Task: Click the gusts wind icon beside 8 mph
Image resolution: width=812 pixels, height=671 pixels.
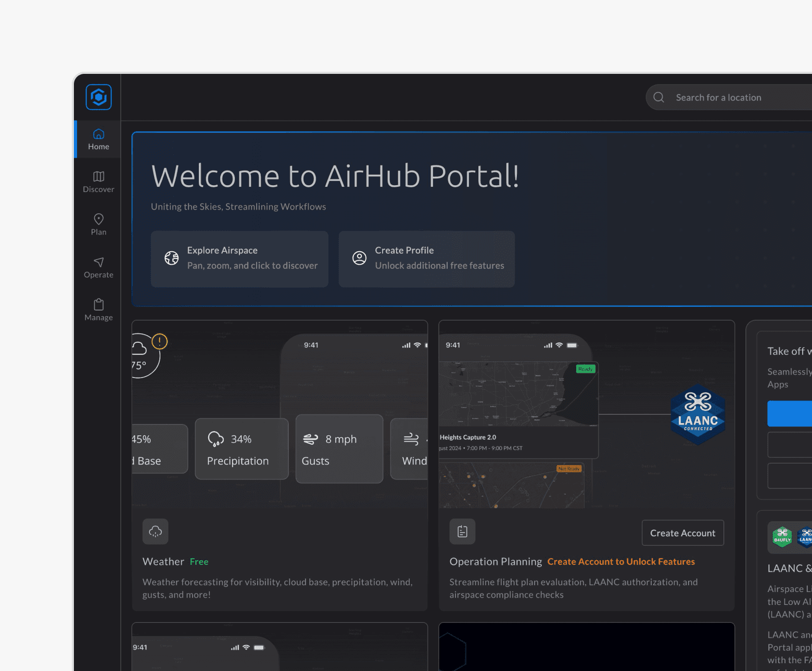Action: [311, 439]
